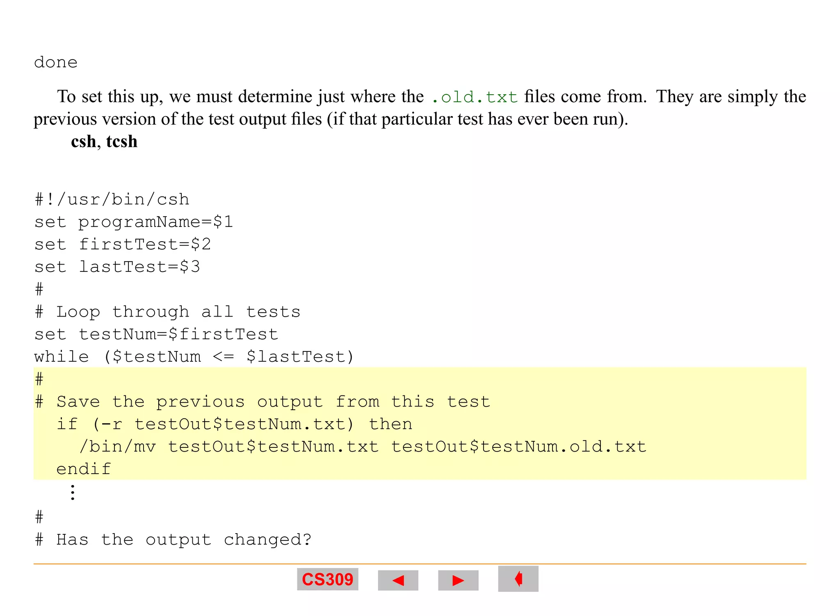Click the 'set lastTest=$3' line

pos(117,267)
